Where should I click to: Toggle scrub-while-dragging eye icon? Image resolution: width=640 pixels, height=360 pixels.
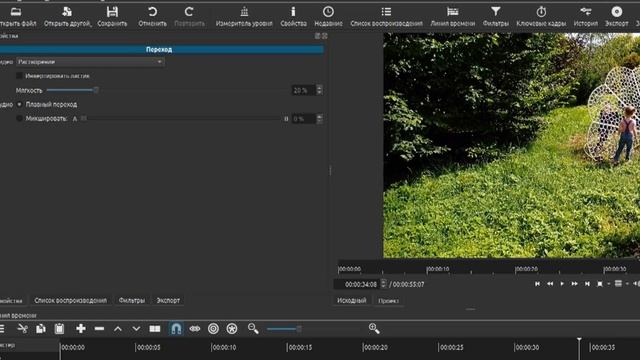point(195,329)
